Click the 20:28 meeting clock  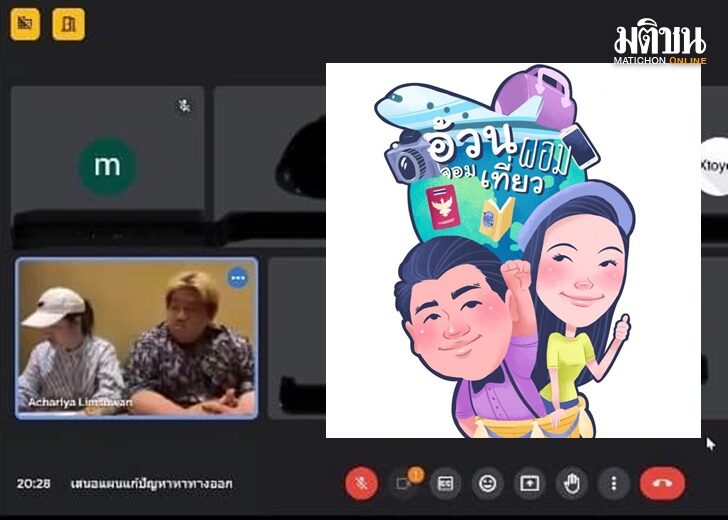click(x=33, y=484)
